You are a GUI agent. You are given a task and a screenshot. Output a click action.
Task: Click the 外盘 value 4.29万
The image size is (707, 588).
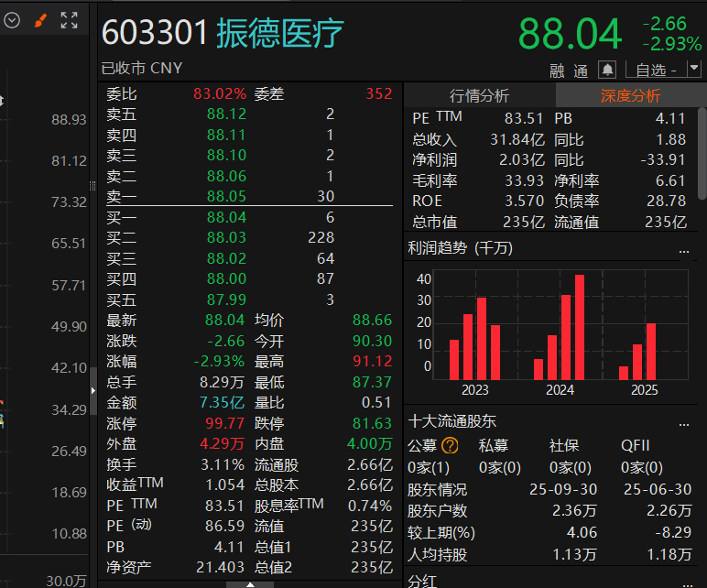pos(222,443)
